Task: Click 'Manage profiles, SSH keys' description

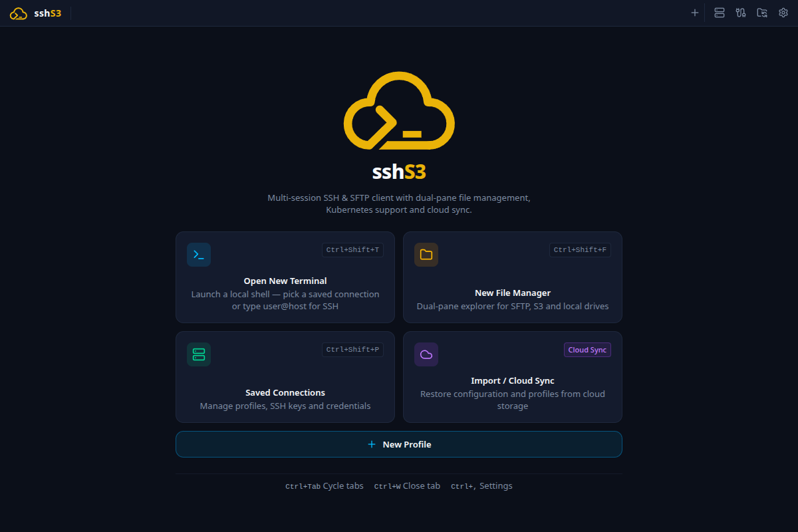Action: 285,406
